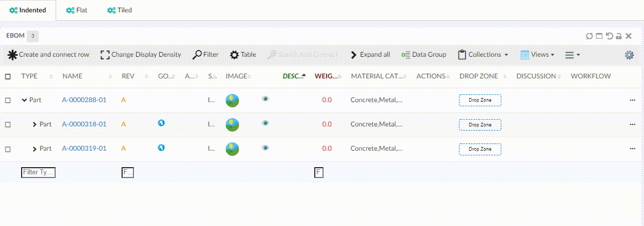Tick the checkbox for row A-0000319-01
The width and height of the screenshot is (644, 226).
8,149
